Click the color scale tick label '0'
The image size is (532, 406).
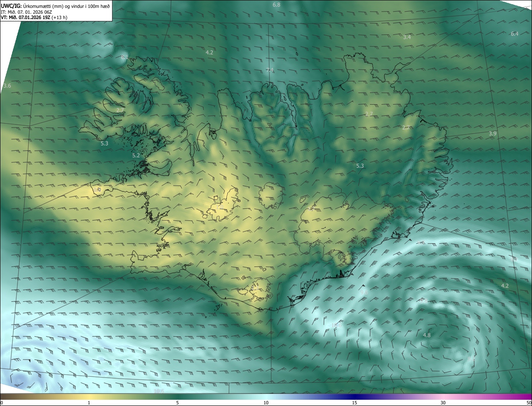coord(2,403)
